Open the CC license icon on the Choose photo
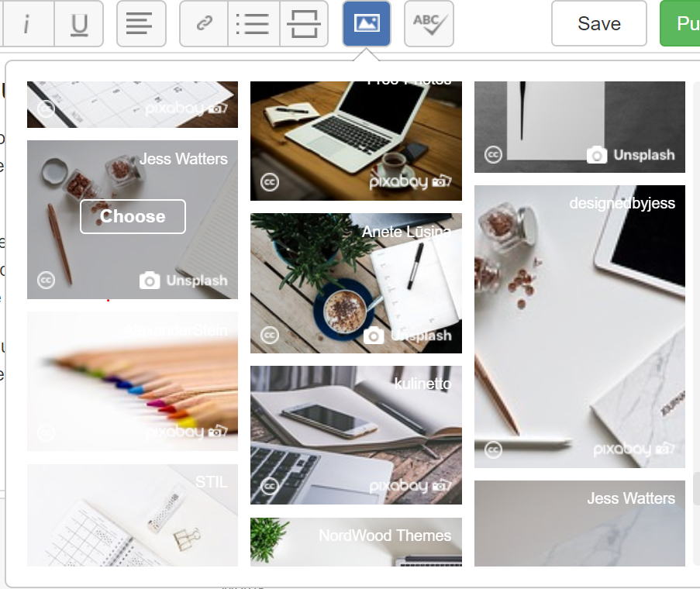The height and width of the screenshot is (589, 700). click(x=46, y=281)
